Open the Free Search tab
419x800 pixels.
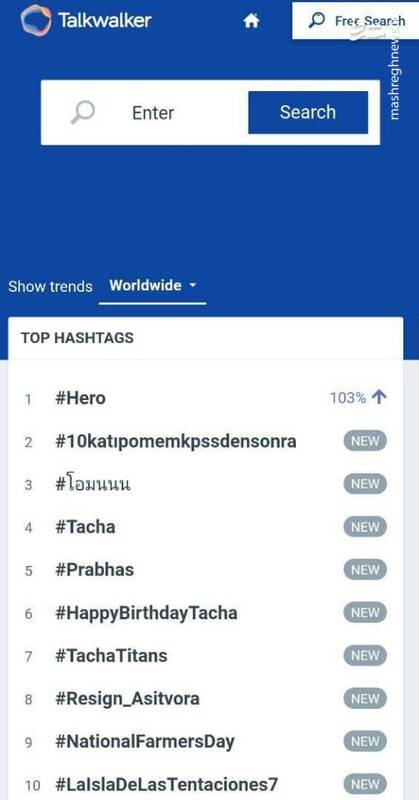click(x=356, y=21)
